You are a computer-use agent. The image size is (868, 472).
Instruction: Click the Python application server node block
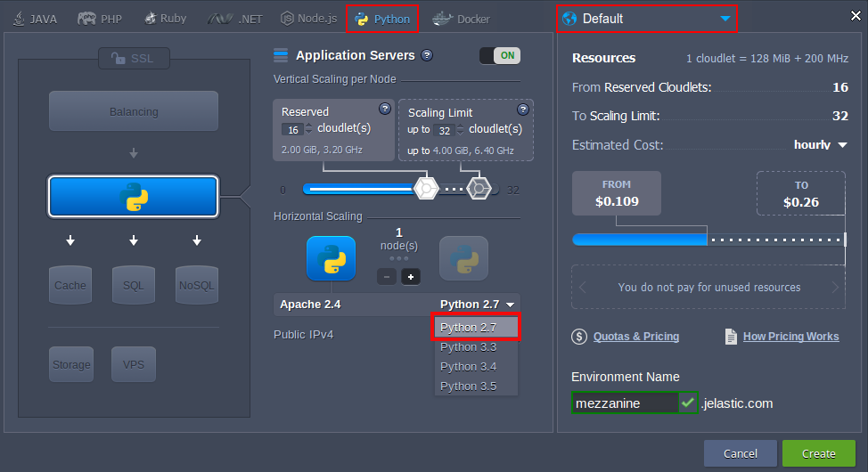(x=133, y=197)
